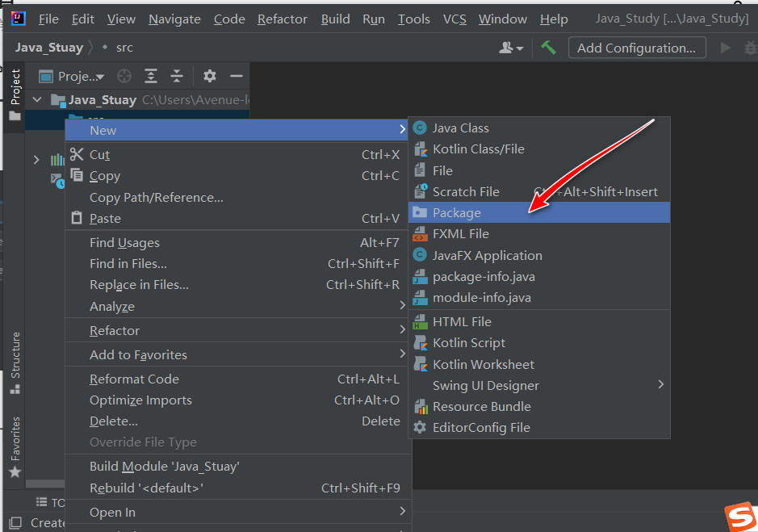The height and width of the screenshot is (532, 758).
Task: Expand the Swing UI Designer submenu
Action: pos(661,384)
